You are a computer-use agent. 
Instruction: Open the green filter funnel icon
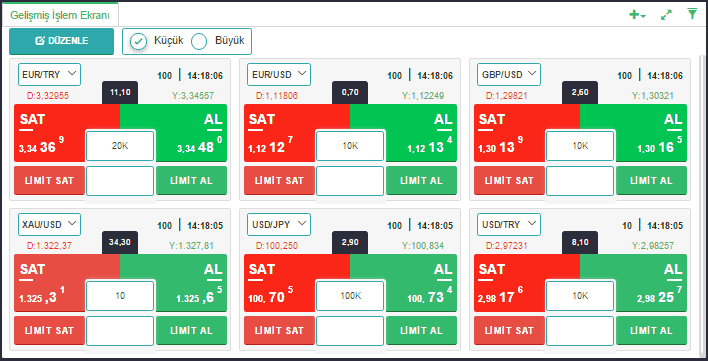click(x=692, y=14)
